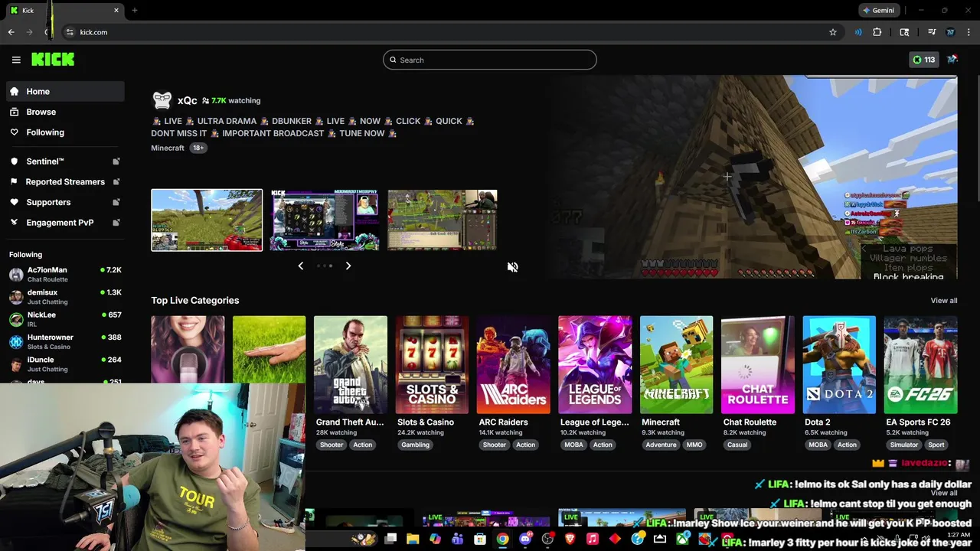This screenshot has width=980, height=551.
Task: Open League of Legends category card
Action: pos(595,364)
